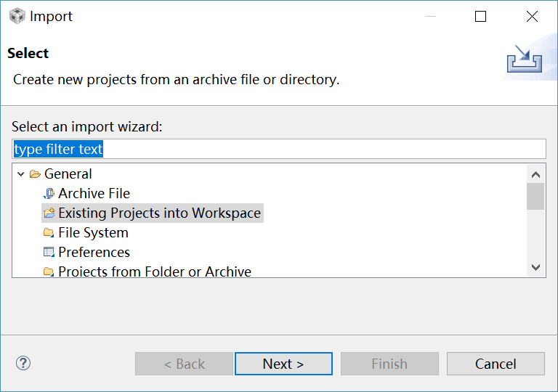Select Archive File wizard entry
This screenshot has height=392, width=558.
point(94,194)
